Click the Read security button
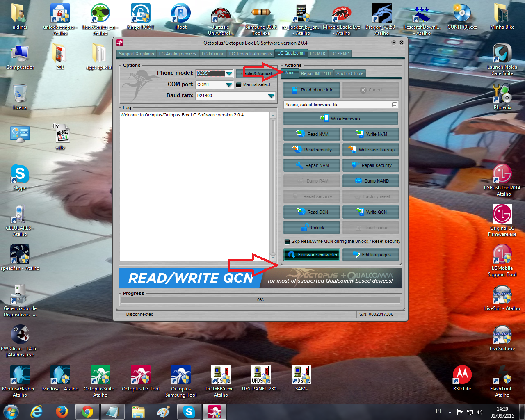 312,150
